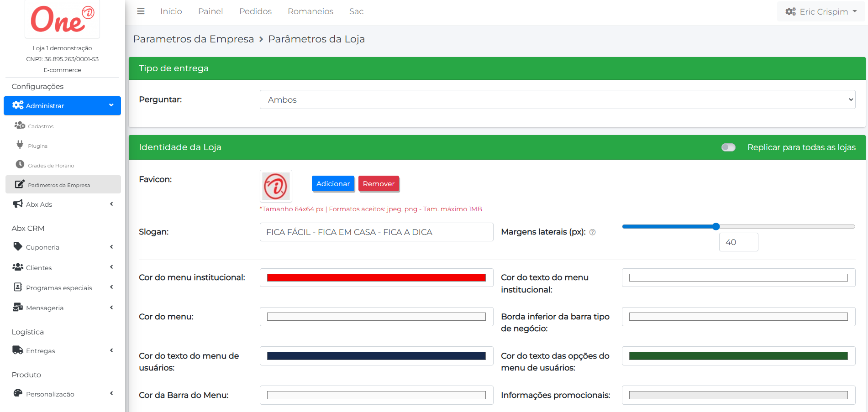Click the red Remover button
The height and width of the screenshot is (412, 868).
tap(379, 184)
